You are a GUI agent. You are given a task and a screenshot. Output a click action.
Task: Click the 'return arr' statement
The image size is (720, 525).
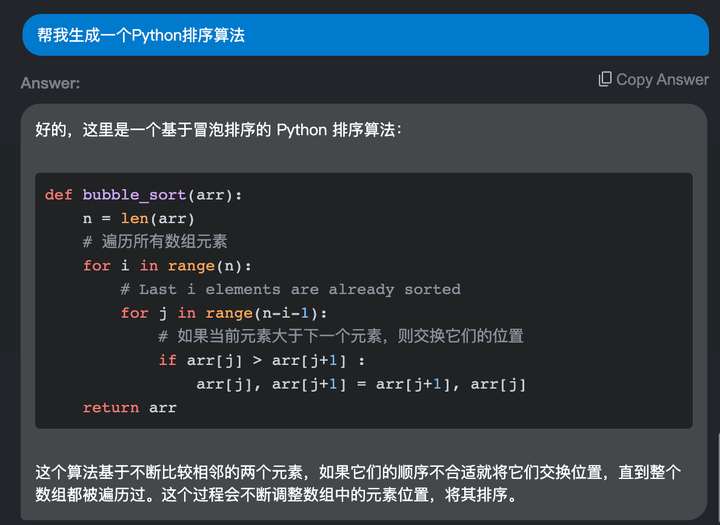(x=129, y=408)
